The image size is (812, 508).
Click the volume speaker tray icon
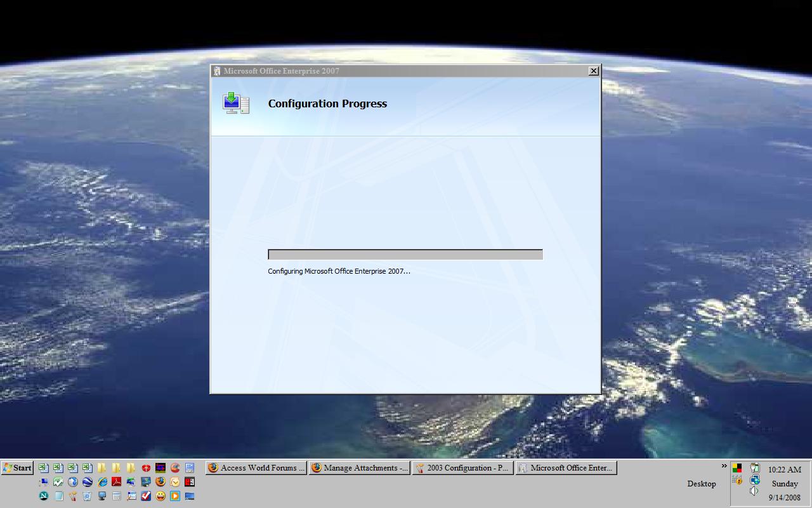click(754, 491)
